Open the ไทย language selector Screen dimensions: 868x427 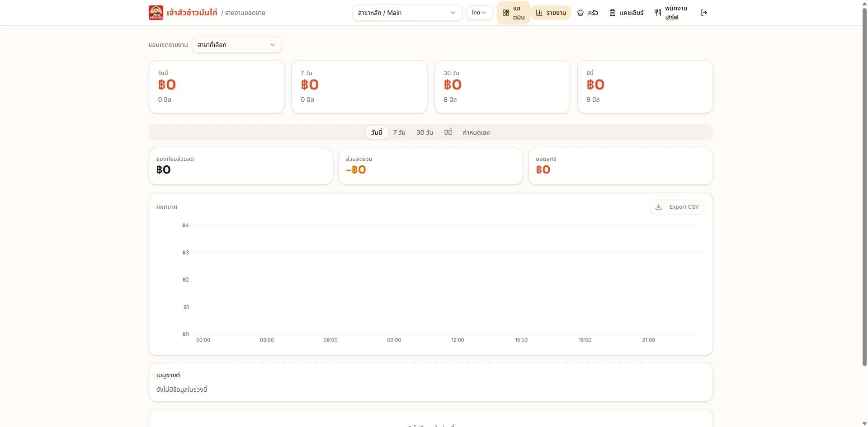(x=479, y=13)
